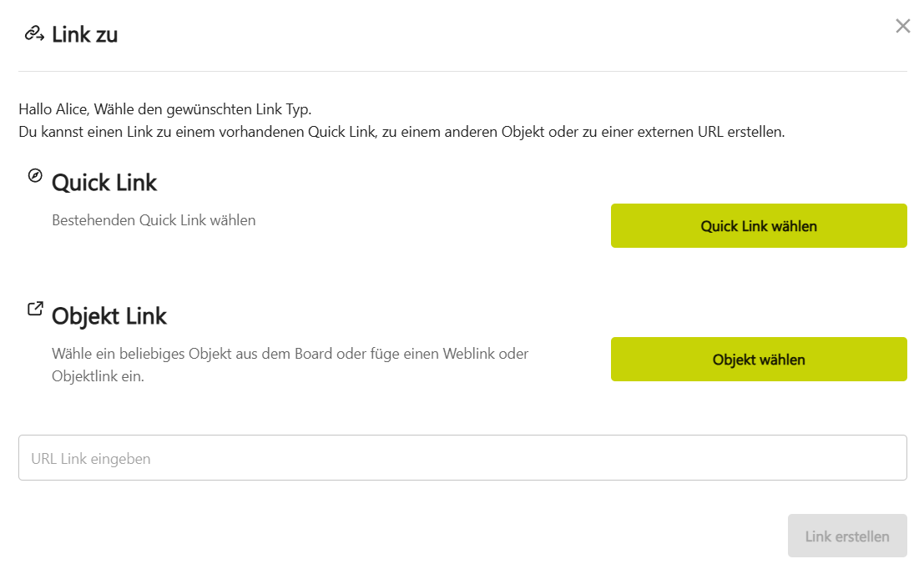Click the Hallo Alice greeting line

pyautogui.click(x=164, y=109)
